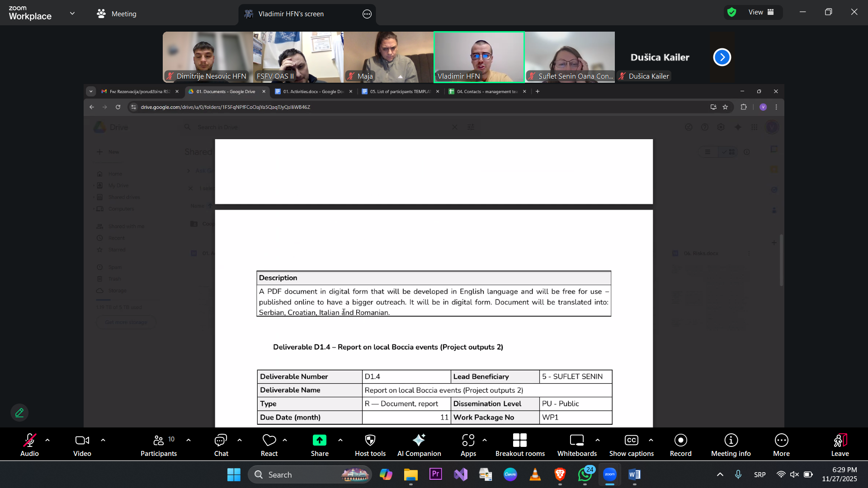Click the Host tools shield icon
The image size is (868, 488).
pyautogui.click(x=370, y=440)
